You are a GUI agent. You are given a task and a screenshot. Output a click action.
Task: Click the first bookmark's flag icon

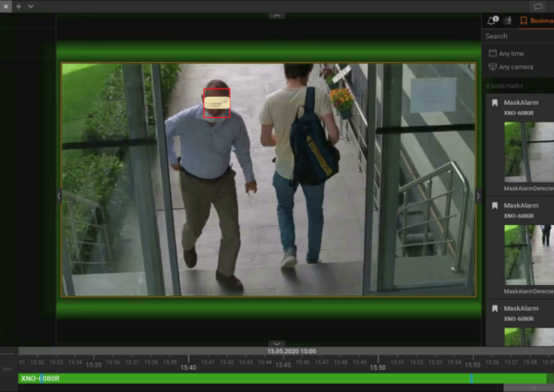(x=495, y=102)
